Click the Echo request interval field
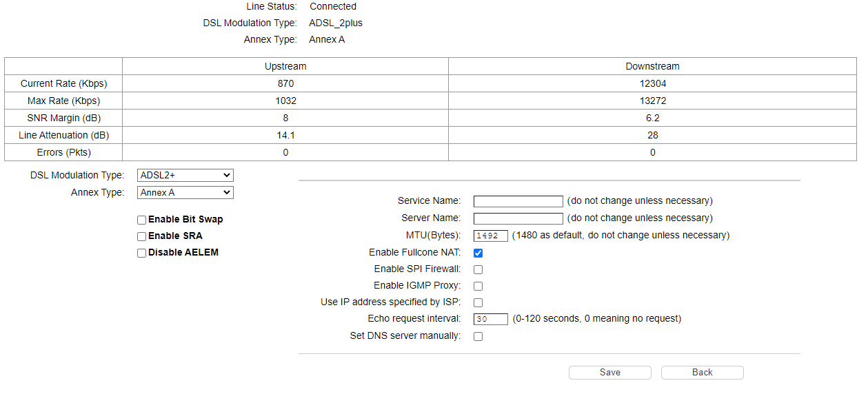Screen dimensions: 868x394 491,319
